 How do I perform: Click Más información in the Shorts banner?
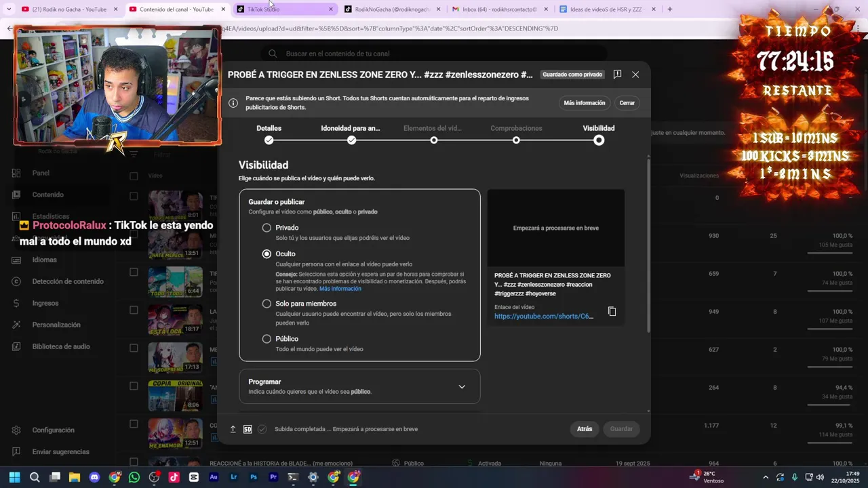(x=585, y=103)
